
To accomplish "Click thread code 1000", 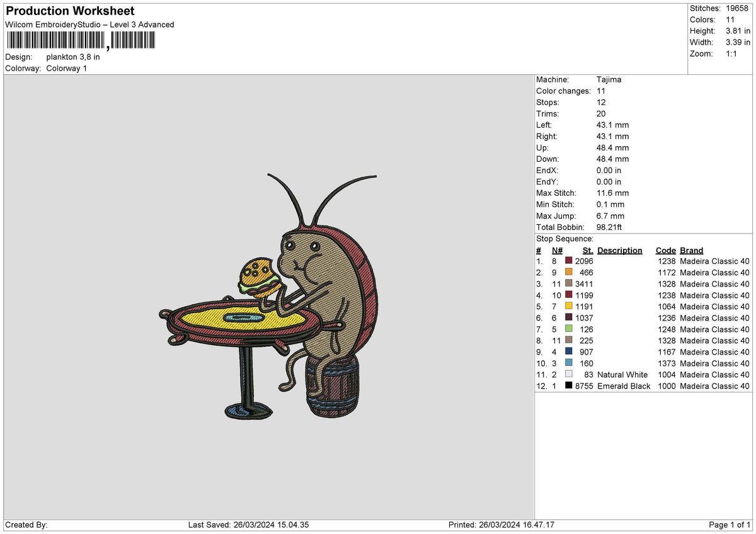I will 666,385.
